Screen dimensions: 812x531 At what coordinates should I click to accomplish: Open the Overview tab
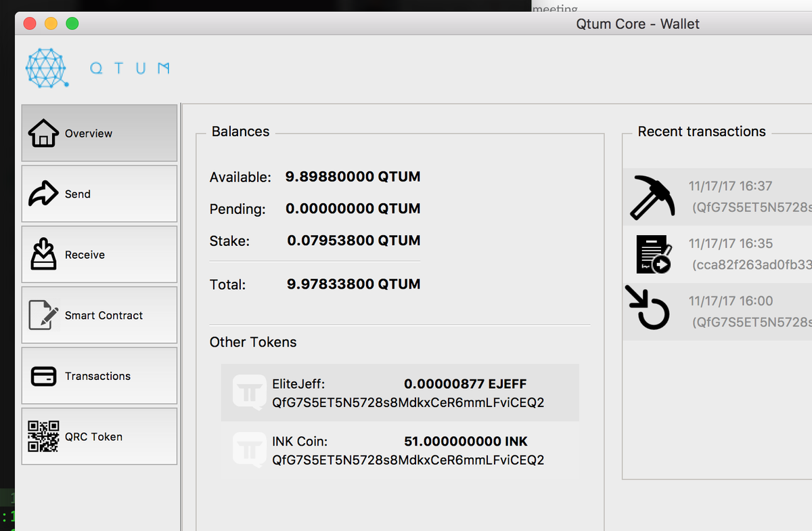pyautogui.click(x=99, y=133)
